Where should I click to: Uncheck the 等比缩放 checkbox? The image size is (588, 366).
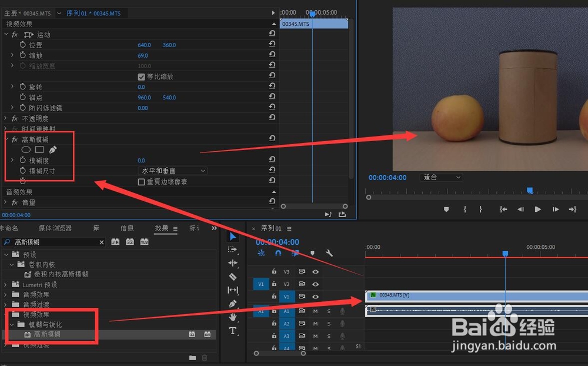tap(142, 76)
